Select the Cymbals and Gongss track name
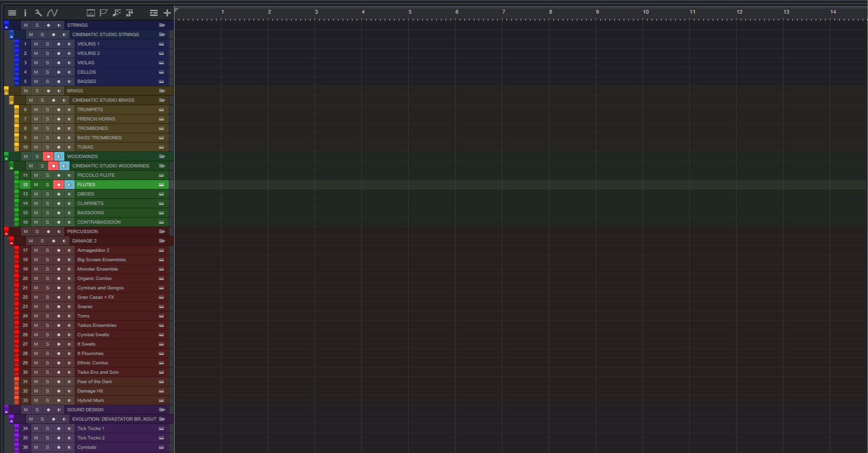Screen dimensions: 868x453 tap(100, 288)
